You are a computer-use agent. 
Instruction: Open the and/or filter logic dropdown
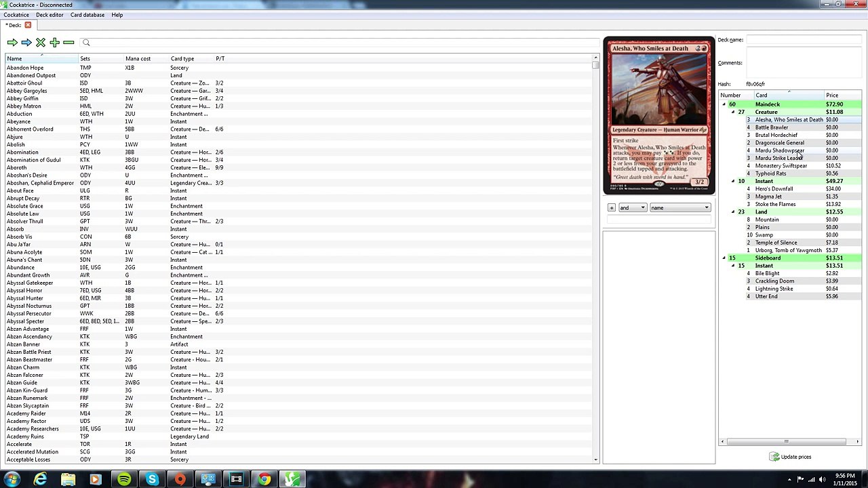tap(633, 208)
